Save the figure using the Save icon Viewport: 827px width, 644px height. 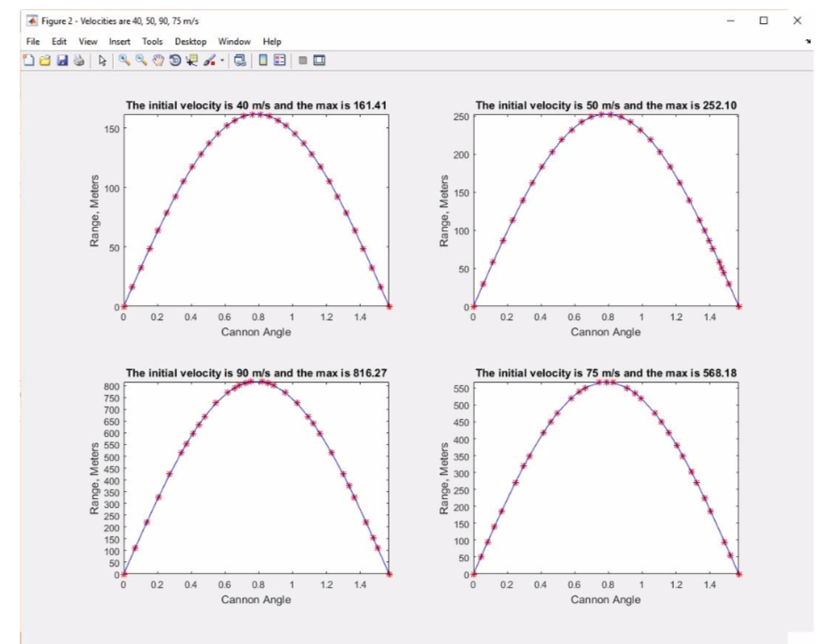pyautogui.click(x=63, y=62)
